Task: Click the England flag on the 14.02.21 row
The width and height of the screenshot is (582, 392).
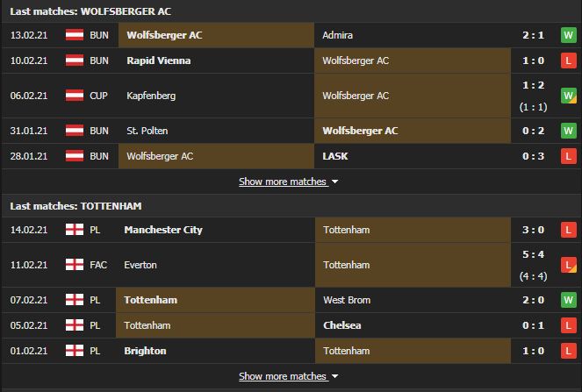Action: pos(75,230)
